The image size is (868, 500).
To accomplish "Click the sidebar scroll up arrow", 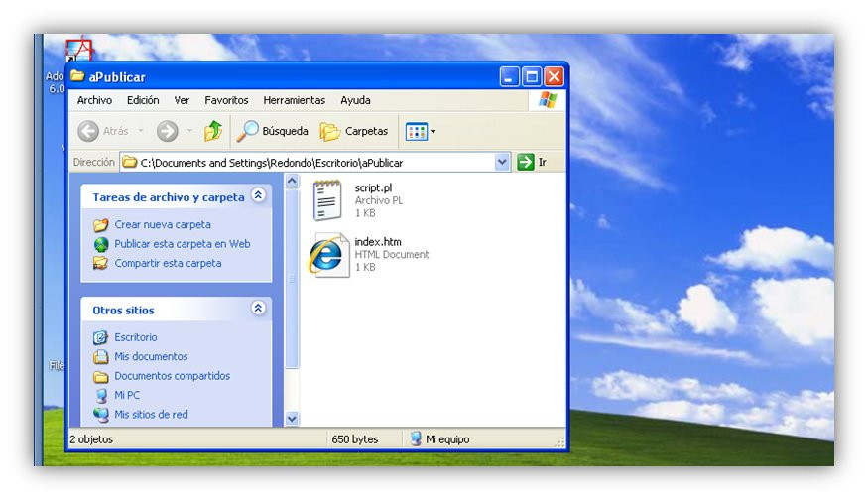I will (292, 181).
